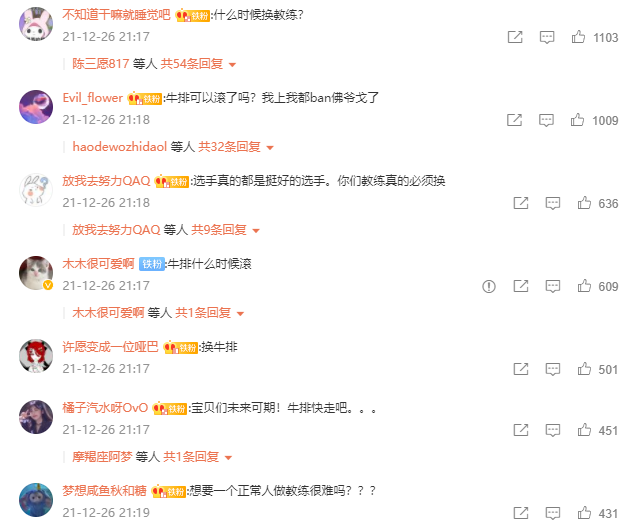The image size is (639, 526).
Task: Click the 铁粉 badge next to 木木很可爱啊
Action: pos(152,264)
